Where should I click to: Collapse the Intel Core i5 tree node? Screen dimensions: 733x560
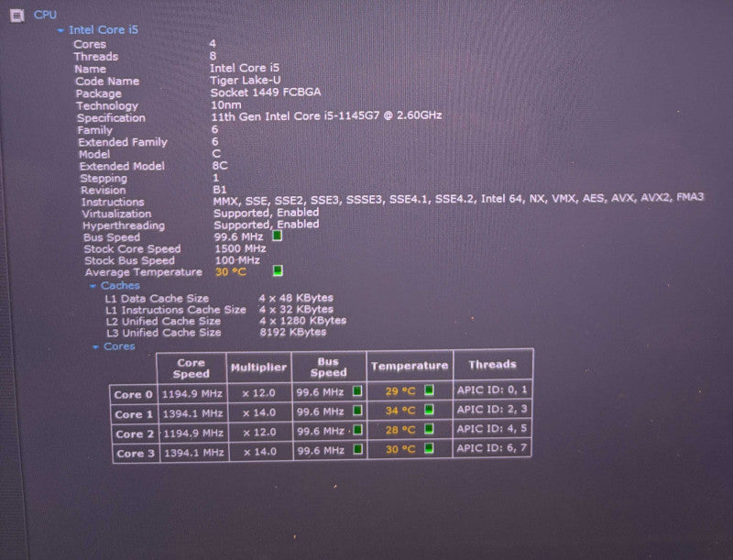click(x=60, y=30)
